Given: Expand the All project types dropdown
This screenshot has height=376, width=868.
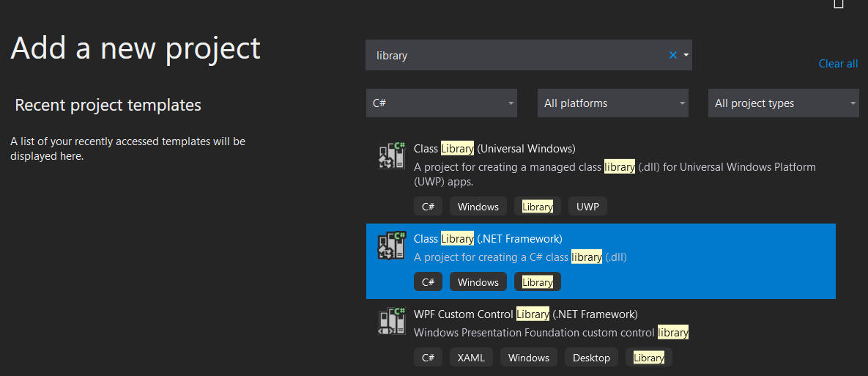Looking at the screenshot, I should pos(783,103).
